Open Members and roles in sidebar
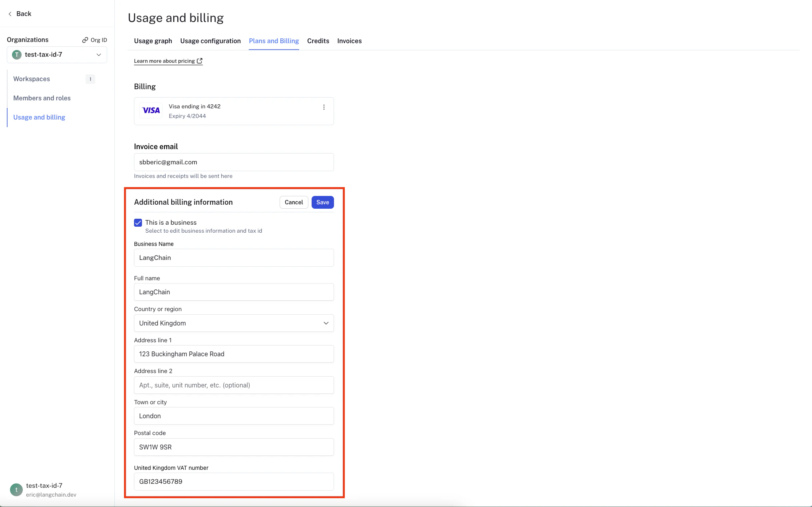This screenshot has width=812, height=507. (x=42, y=98)
